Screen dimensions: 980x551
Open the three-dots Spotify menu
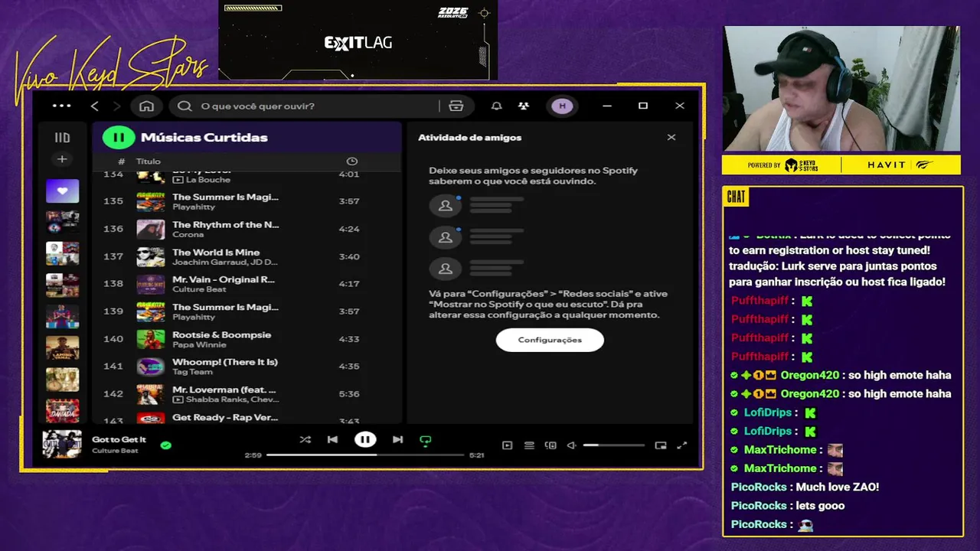point(61,106)
